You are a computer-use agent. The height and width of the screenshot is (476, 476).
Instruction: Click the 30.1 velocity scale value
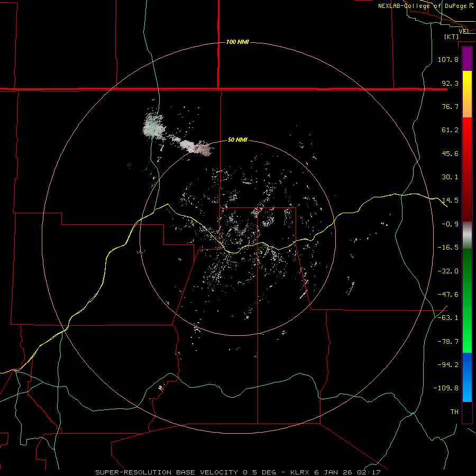[450, 177]
